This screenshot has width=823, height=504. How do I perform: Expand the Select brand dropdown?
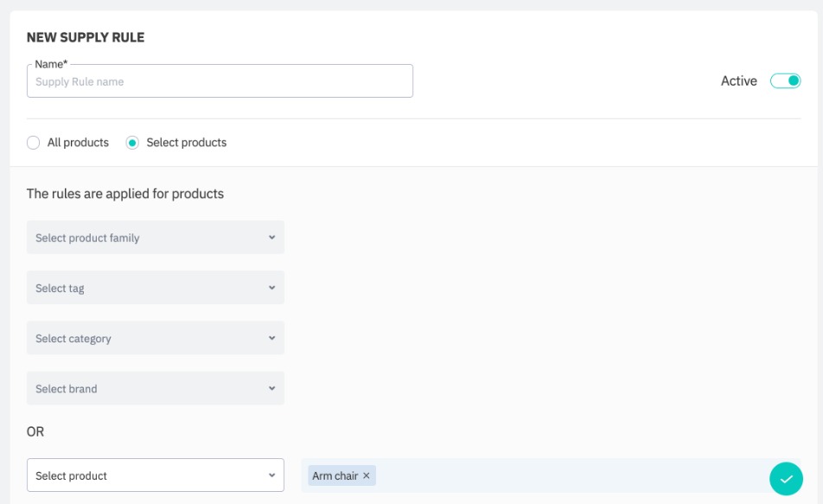pos(147,388)
